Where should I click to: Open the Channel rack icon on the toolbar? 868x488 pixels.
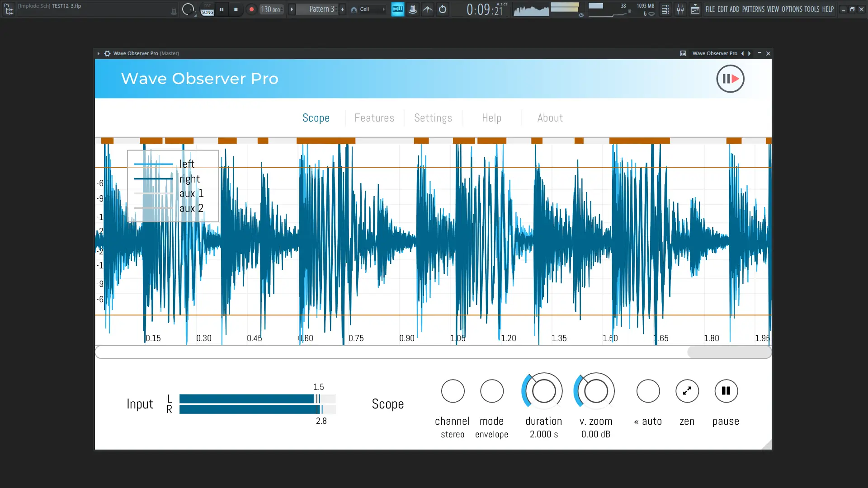point(665,9)
